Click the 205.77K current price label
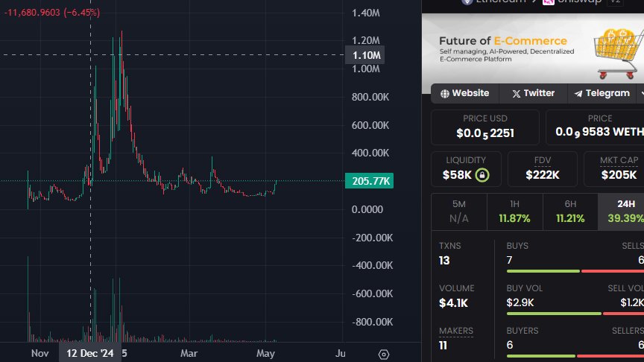644x362 pixels. (369, 180)
